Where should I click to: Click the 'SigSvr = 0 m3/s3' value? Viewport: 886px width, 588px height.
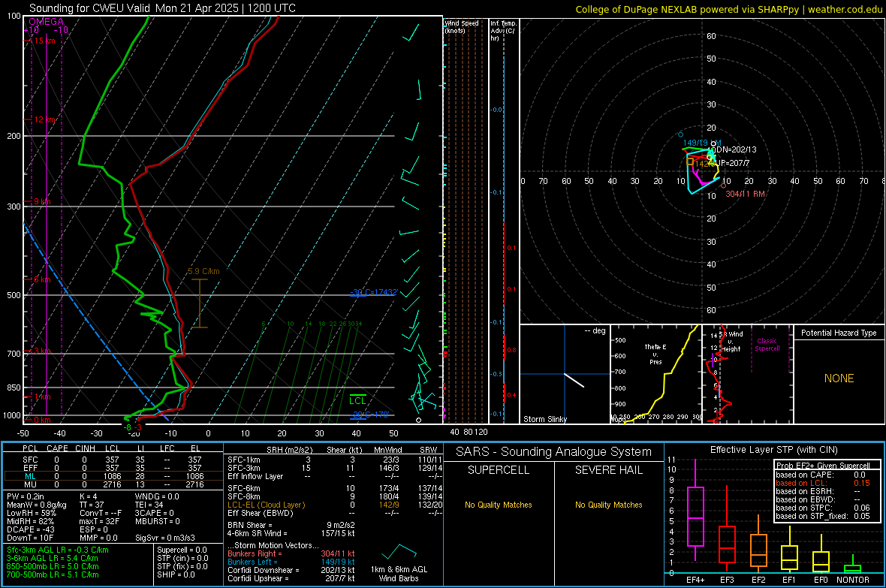click(165, 538)
